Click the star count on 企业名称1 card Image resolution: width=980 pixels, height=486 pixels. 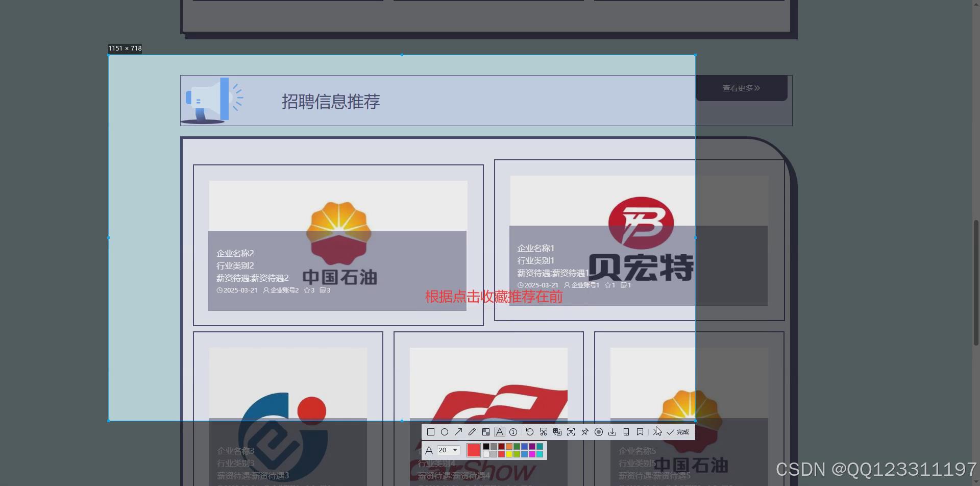610,285
